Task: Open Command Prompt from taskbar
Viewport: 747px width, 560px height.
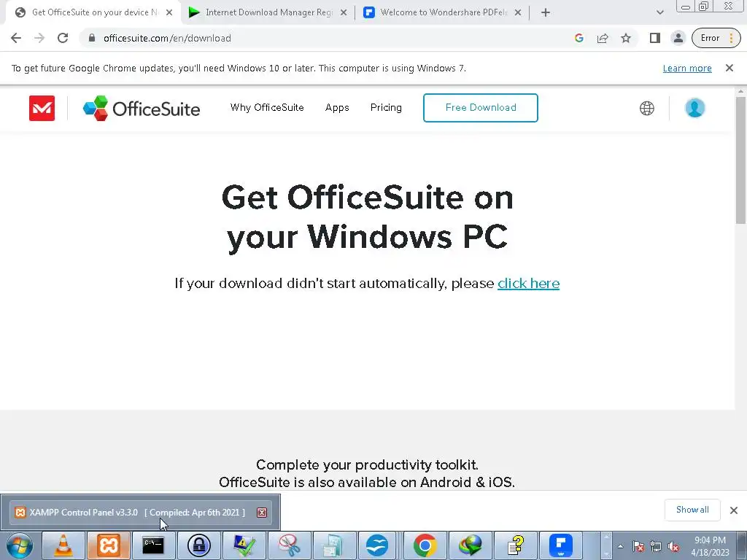Action: (153, 545)
